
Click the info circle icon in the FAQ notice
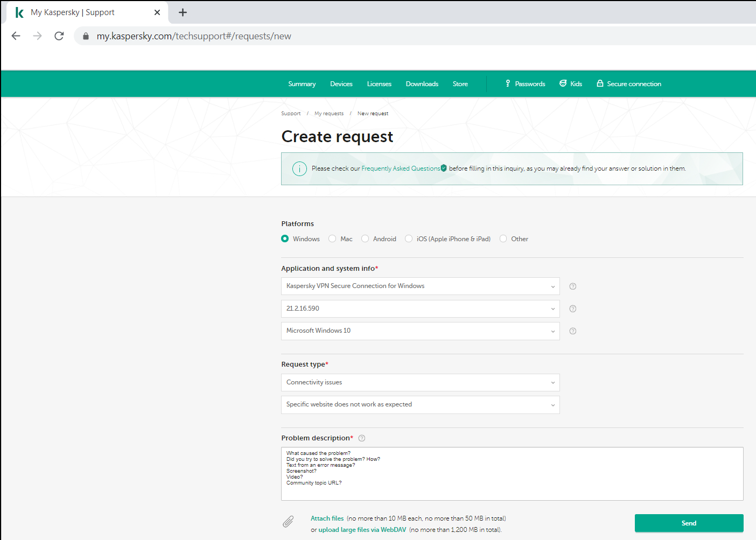click(x=299, y=169)
